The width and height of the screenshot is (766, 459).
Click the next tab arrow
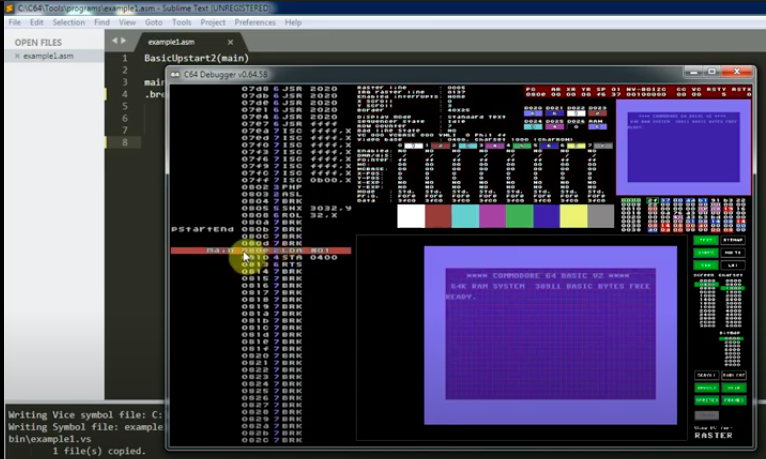pos(123,41)
